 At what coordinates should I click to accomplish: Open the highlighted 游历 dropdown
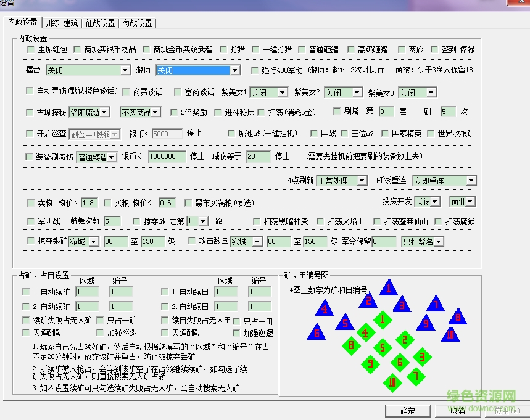(234, 70)
